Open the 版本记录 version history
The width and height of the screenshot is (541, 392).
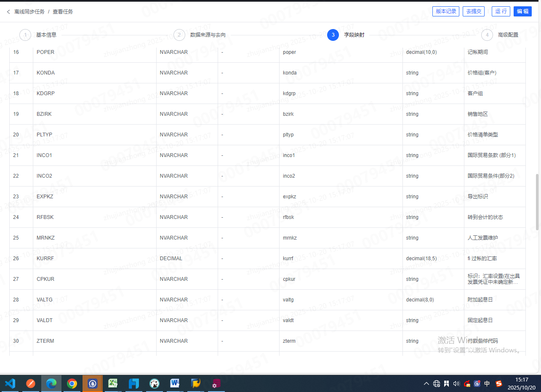click(446, 11)
